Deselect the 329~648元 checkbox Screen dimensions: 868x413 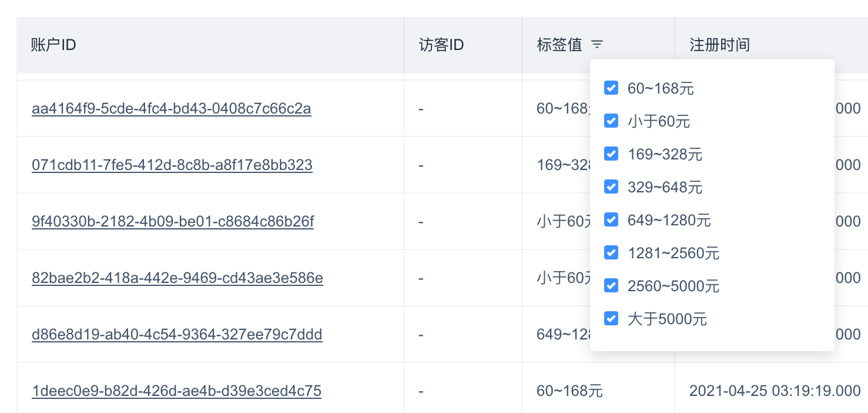tap(611, 187)
